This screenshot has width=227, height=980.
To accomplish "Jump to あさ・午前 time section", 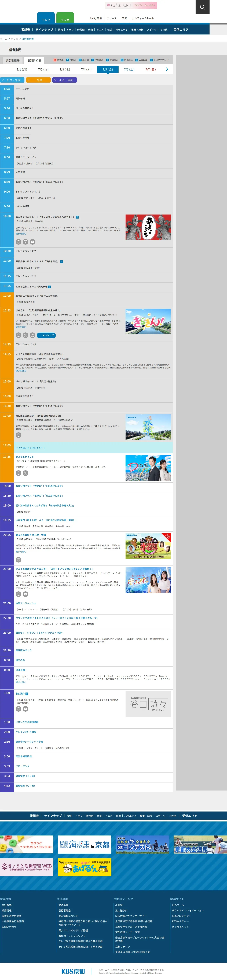I will 12,80.
